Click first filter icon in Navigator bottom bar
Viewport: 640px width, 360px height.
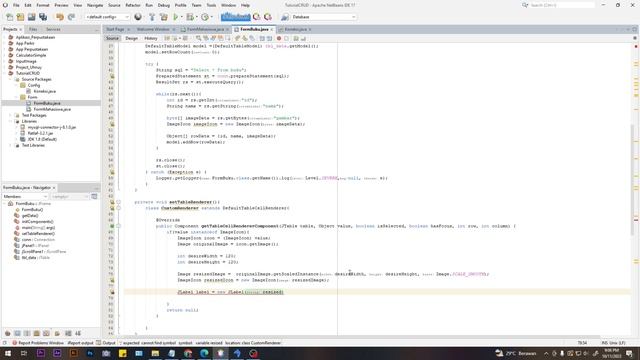[x=7, y=333]
